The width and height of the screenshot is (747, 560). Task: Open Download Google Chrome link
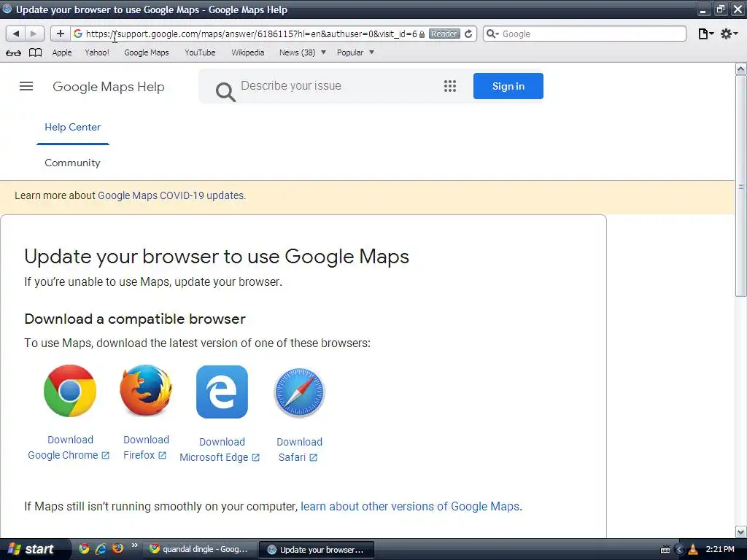tap(69, 448)
